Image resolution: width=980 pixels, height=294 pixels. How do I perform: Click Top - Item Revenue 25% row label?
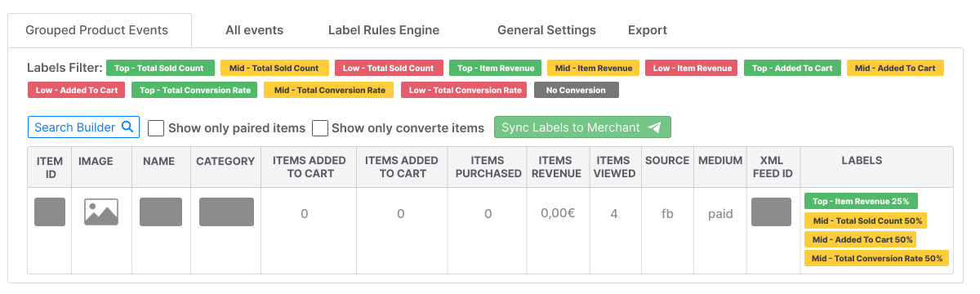click(x=861, y=201)
